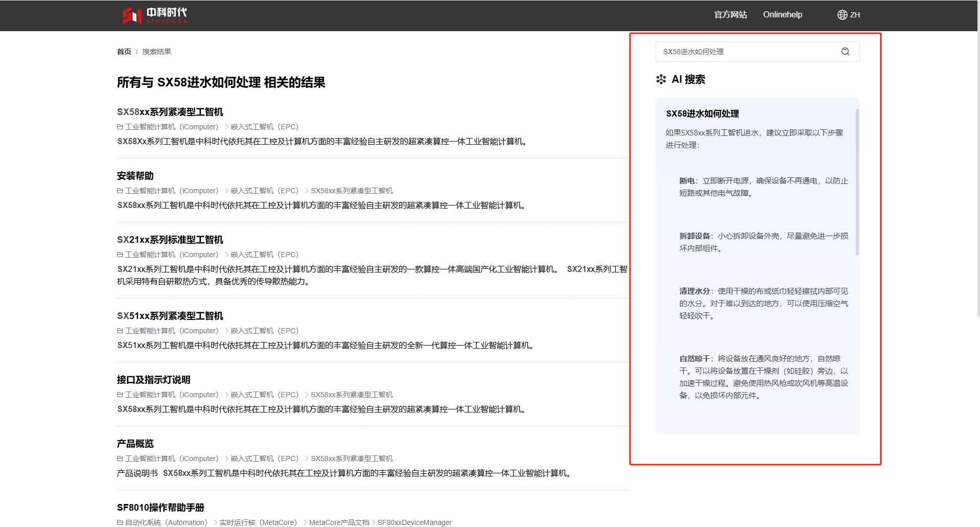Click folder icon under 产品概览

click(120, 459)
